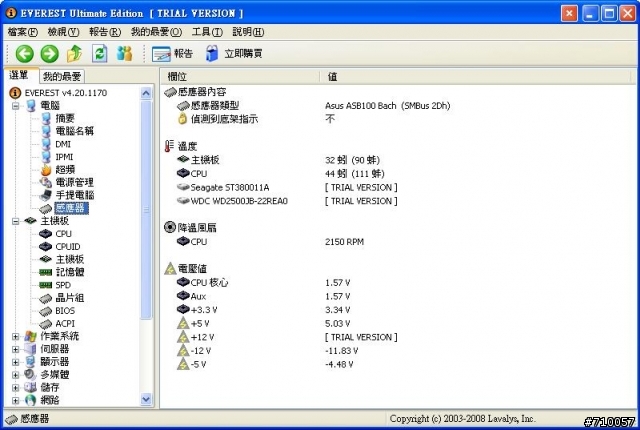
Task: Select ACPI in the tree
Action: pos(65,324)
